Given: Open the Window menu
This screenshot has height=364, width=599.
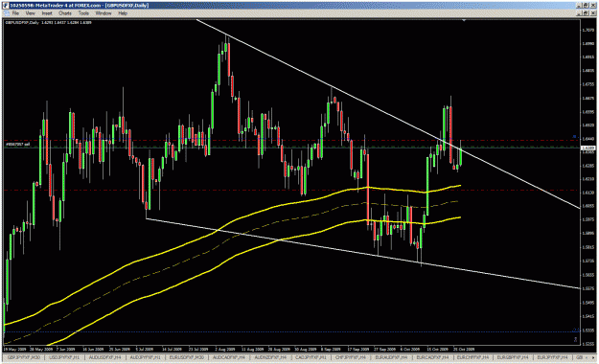Looking at the screenshot, I should point(104,13).
